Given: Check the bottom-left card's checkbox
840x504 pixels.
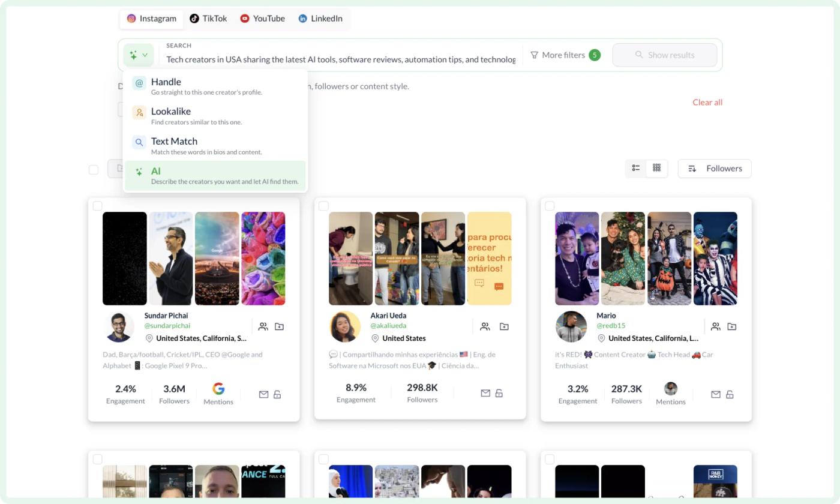Looking at the screenshot, I should (97, 459).
